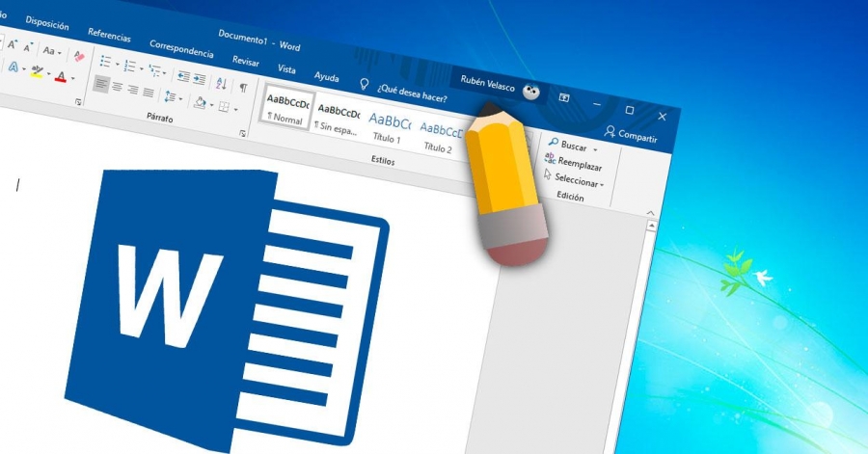Image resolution: width=868 pixels, height=454 pixels.
Task: Open the Seleccionar dropdown arrow
Action: [x=602, y=185]
